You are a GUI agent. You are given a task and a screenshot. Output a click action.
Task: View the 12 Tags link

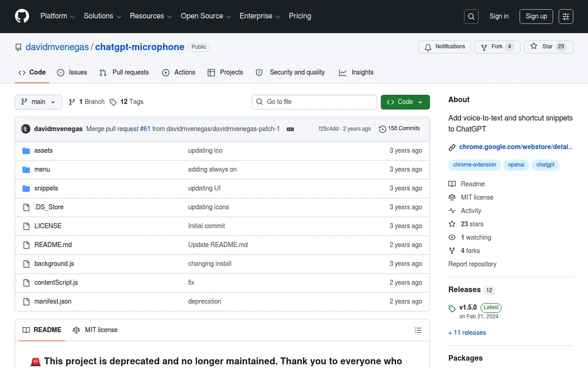coord(127,102)
